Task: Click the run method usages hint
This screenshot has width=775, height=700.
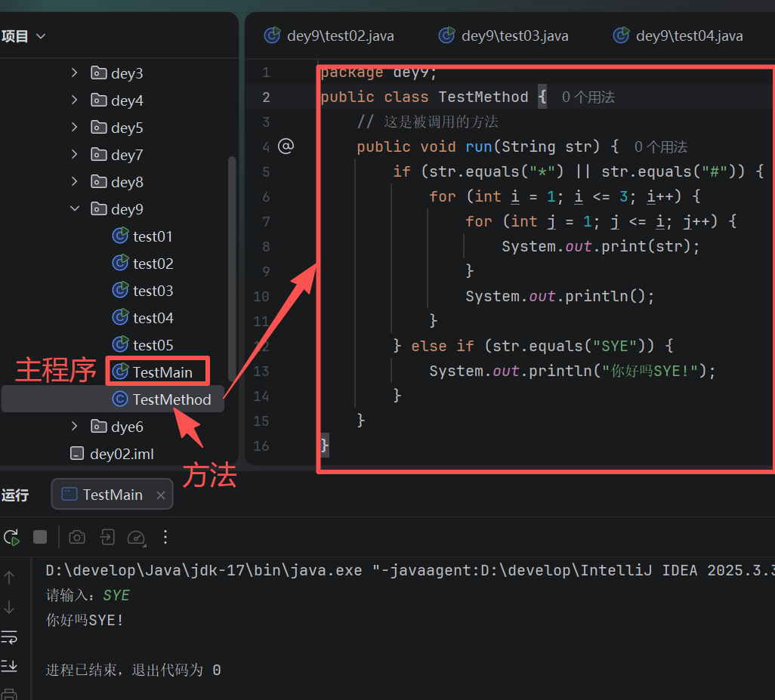Action: [661, 146]
